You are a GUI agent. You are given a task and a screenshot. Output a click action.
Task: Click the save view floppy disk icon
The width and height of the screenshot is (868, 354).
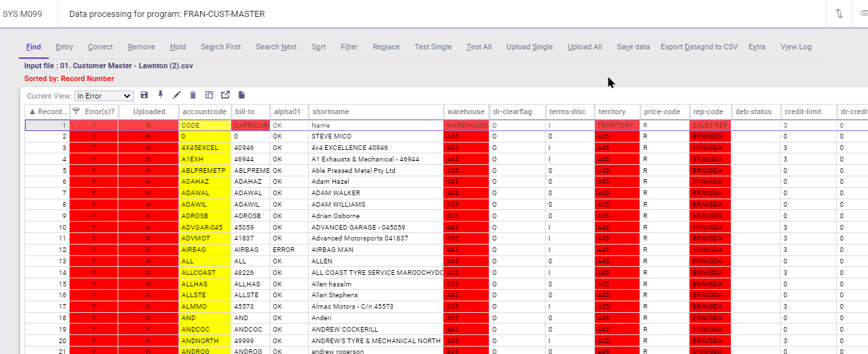144,95
